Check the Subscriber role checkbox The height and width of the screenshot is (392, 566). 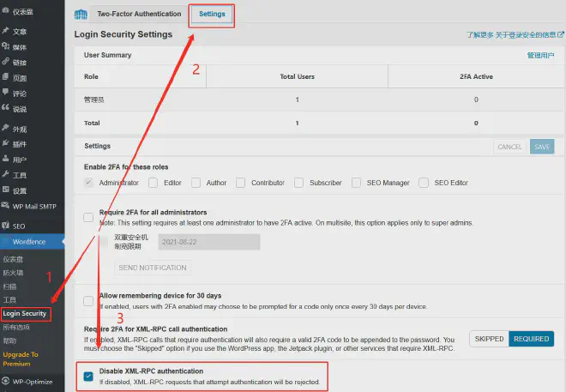[x=299, y=183]
